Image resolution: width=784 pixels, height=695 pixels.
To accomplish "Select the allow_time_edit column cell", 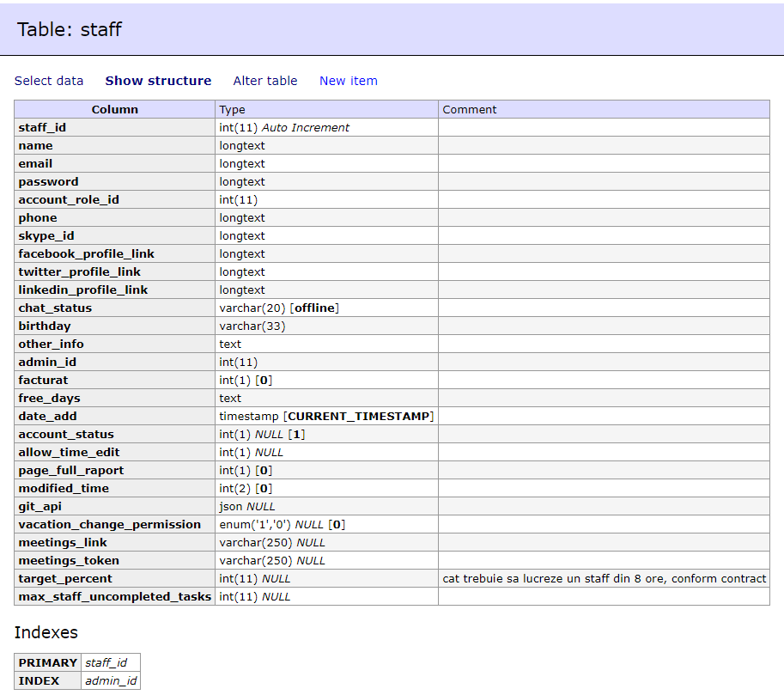I will 114,452.
